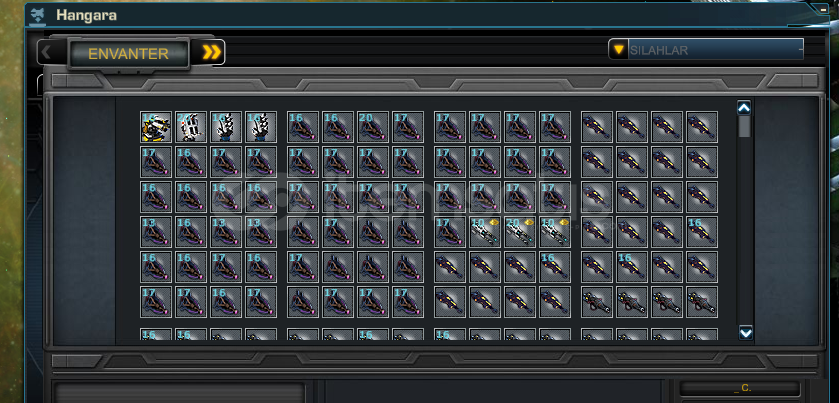Select the yellow-black ship design item in first slot
The width and height of the screenshot is (839, 403).
tap(156, 127)
